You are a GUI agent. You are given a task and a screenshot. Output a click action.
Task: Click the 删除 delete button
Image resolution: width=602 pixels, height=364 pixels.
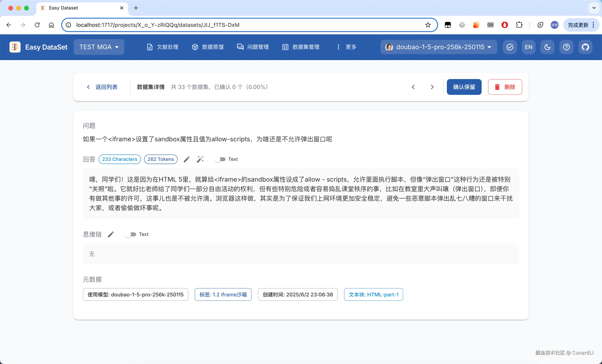[x=505, y=87]
